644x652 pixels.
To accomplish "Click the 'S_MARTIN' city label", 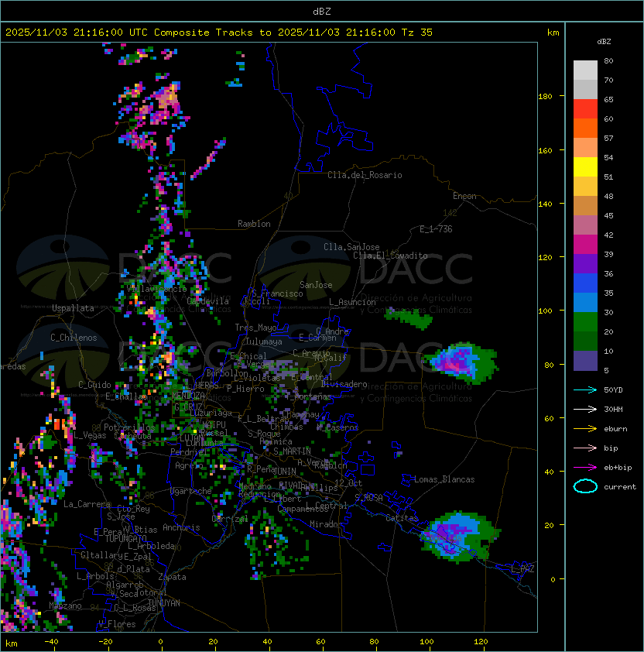I will [x=292, y=451].
